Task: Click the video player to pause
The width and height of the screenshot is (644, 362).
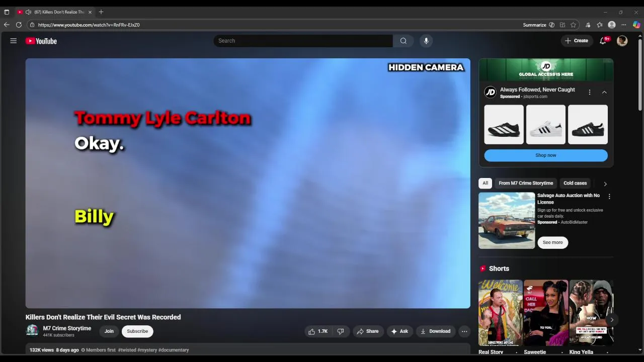Action: 248,183
